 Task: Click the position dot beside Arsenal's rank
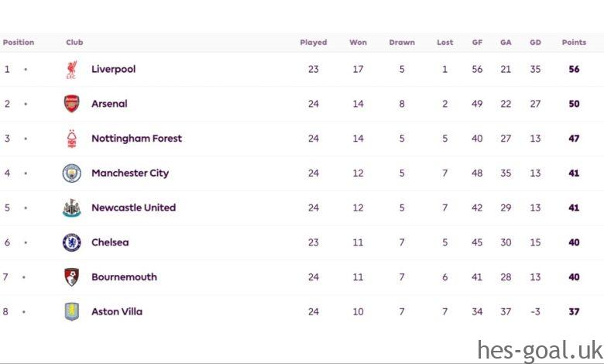tap(25, 104)
